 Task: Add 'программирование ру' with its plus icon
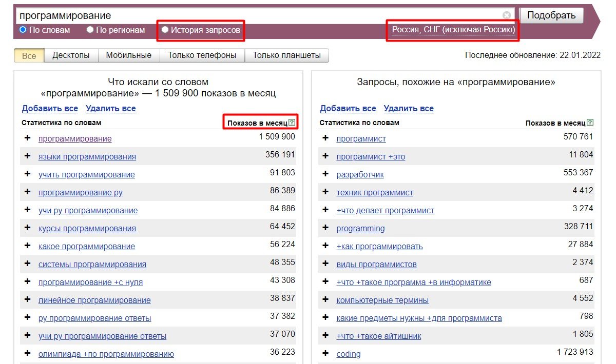click(27, 192)
